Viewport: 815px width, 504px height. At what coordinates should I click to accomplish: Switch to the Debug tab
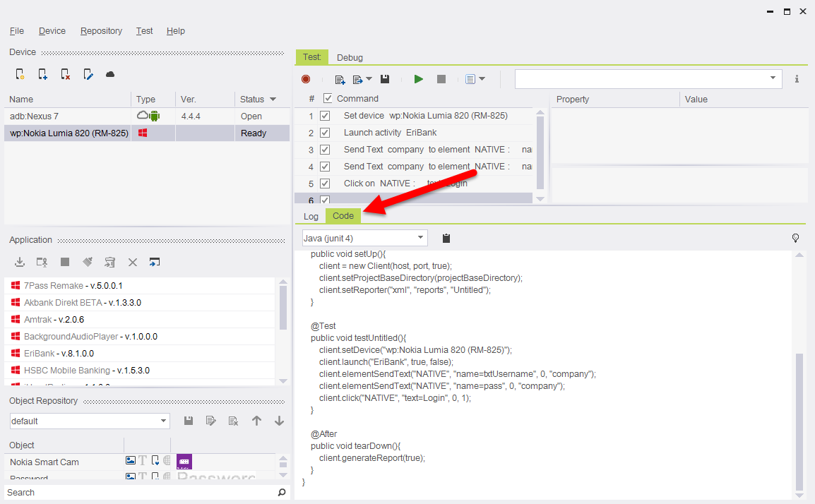coord(350,58)
